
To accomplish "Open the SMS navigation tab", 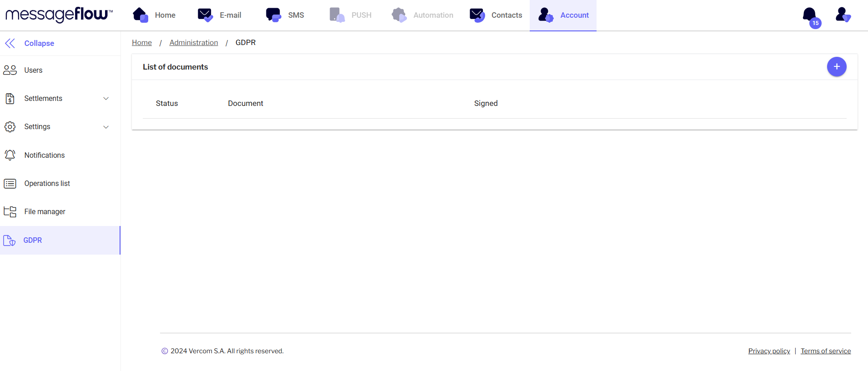I will point(286,15).
